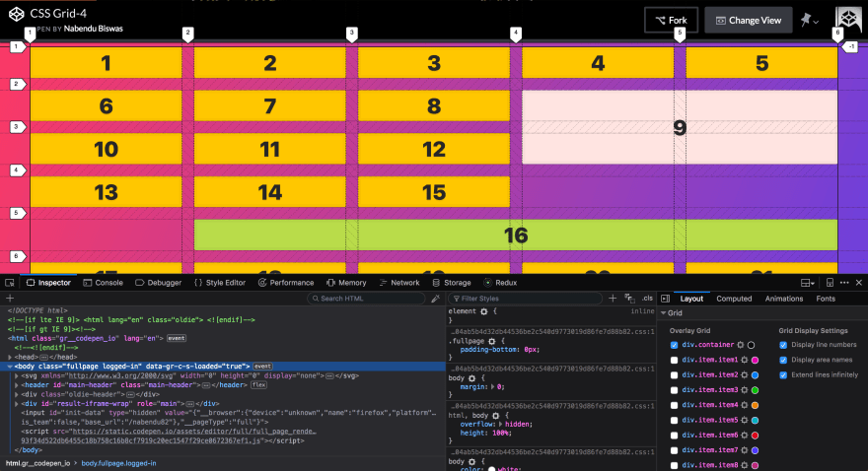Expand the margin shorthand property arrow

click(x=492, y=387)
